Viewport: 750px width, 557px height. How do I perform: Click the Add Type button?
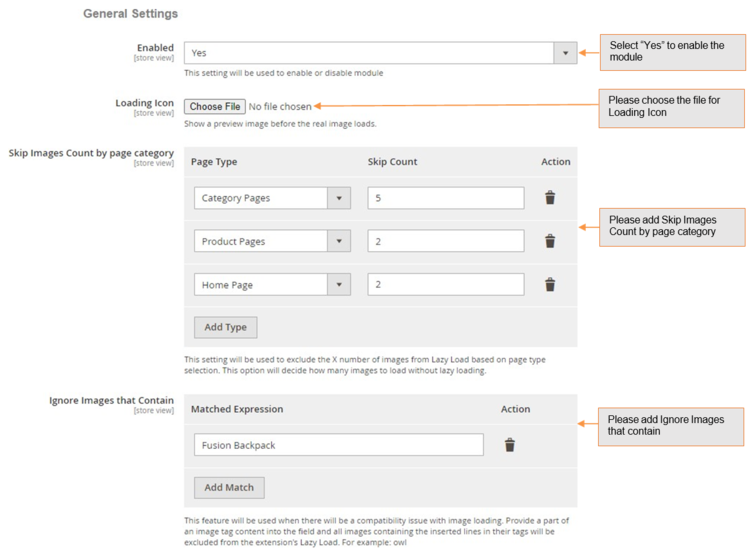[225, 327]
